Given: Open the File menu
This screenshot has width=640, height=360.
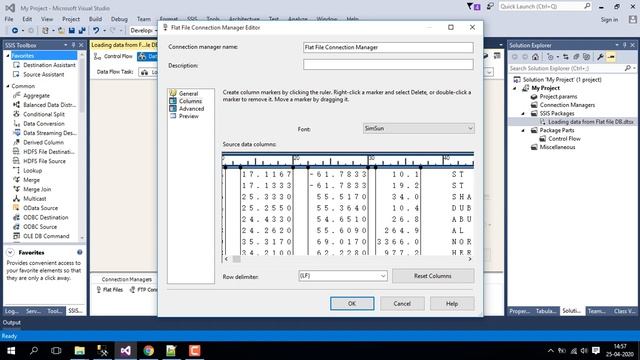Looking at the screenshot, I should click(x=9, y=19).
